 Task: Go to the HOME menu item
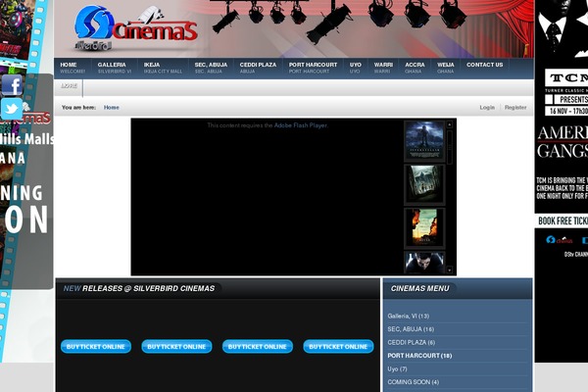pos(73,68)
